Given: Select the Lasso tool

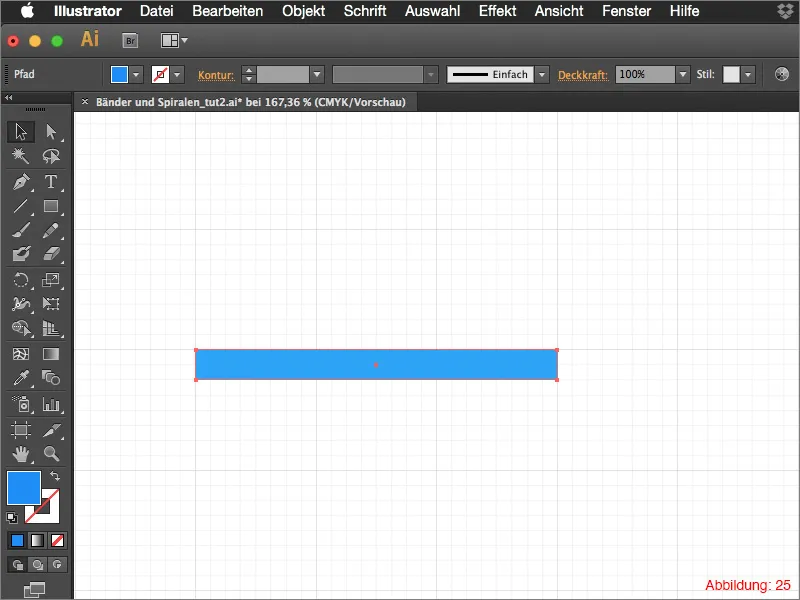Looking at the screenshot, I should pos(51,156).
